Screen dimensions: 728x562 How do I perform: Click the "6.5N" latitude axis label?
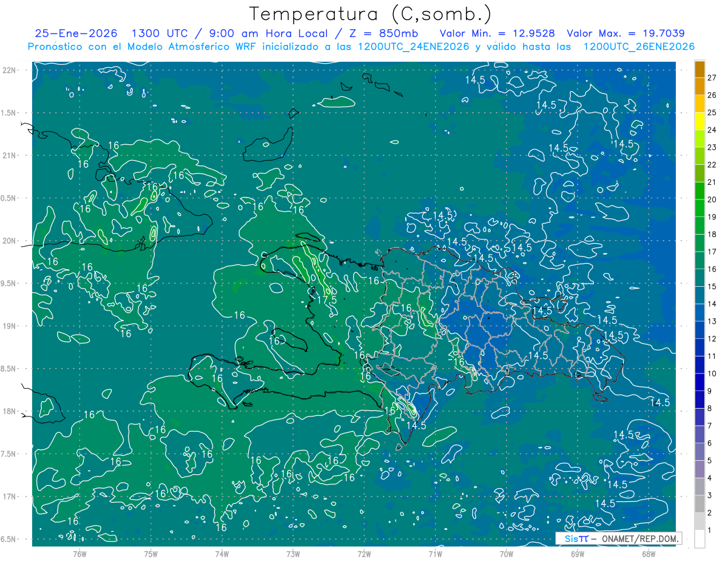click(9, 539)
